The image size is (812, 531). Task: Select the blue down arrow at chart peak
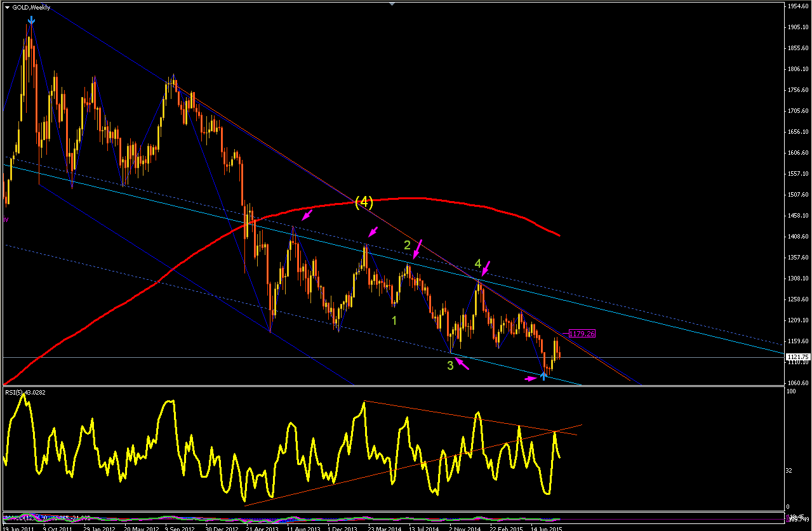[31, 20]
